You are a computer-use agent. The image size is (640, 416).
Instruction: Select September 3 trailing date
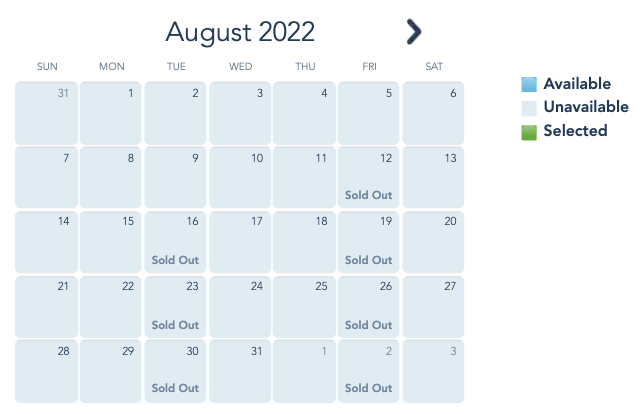pyautogui.click(x=433, y=371)
